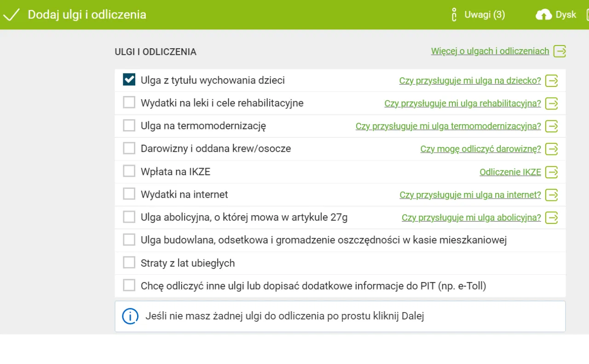Check 'Wpłata na IKZE'
The height and width of the screenshot is (364, 589).
click(129, 171)
